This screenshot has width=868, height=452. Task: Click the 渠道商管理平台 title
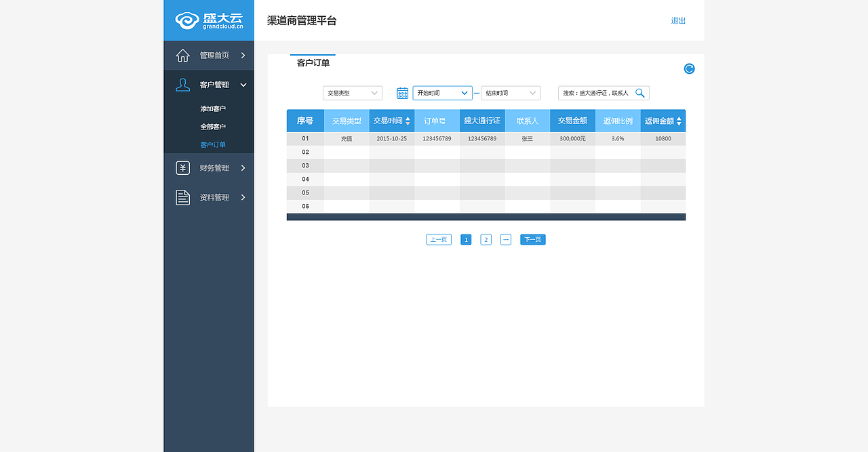point(302,21)
